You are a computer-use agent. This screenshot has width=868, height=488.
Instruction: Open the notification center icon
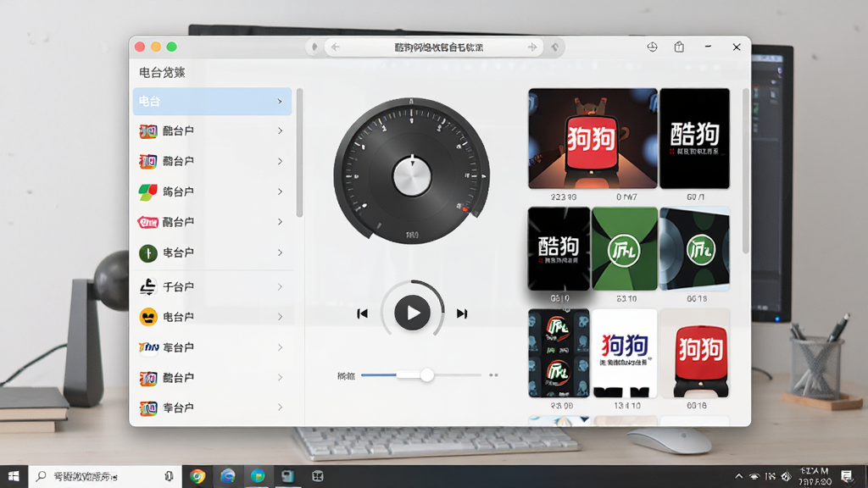click(847, 476)
